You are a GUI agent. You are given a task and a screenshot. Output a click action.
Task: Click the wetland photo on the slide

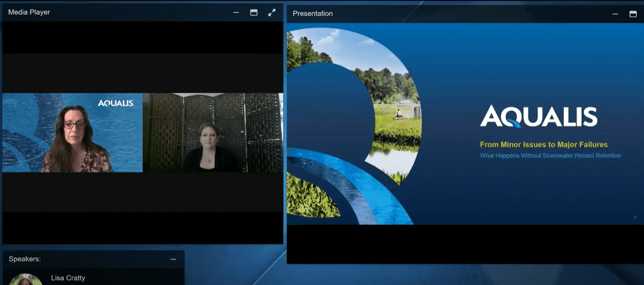point(391,110)
